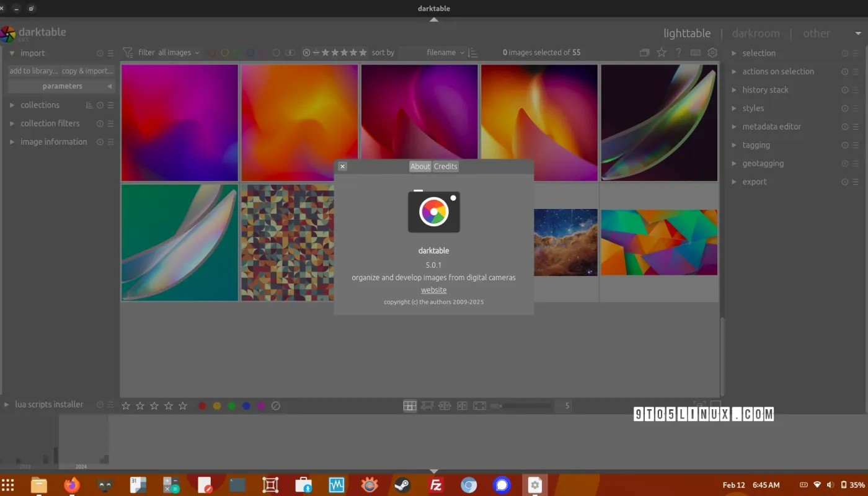Image resolution: width=868 pixels, height=496 pixels.
Task: Reverse the sort order icon
Action: pyautogui.click(x=472, y=53)
